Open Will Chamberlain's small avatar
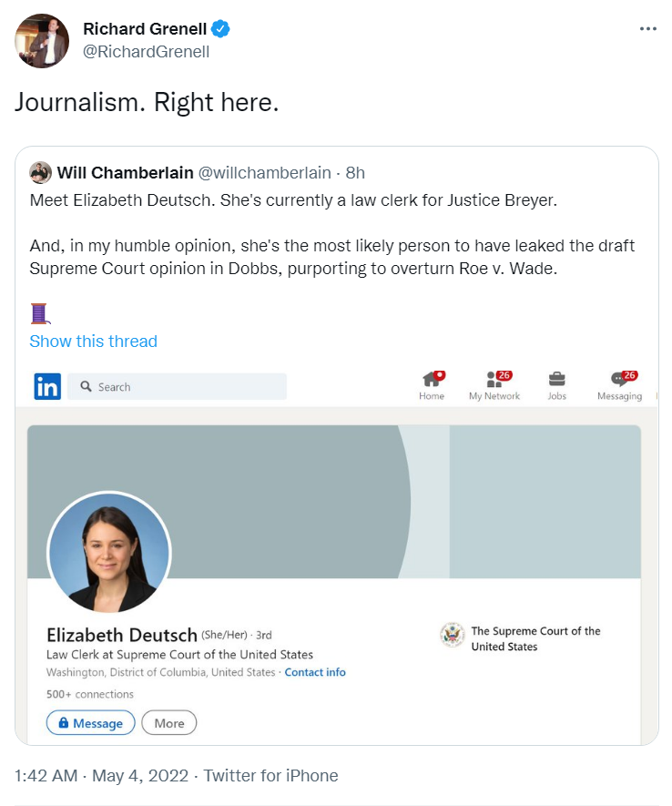 point(41,173)
